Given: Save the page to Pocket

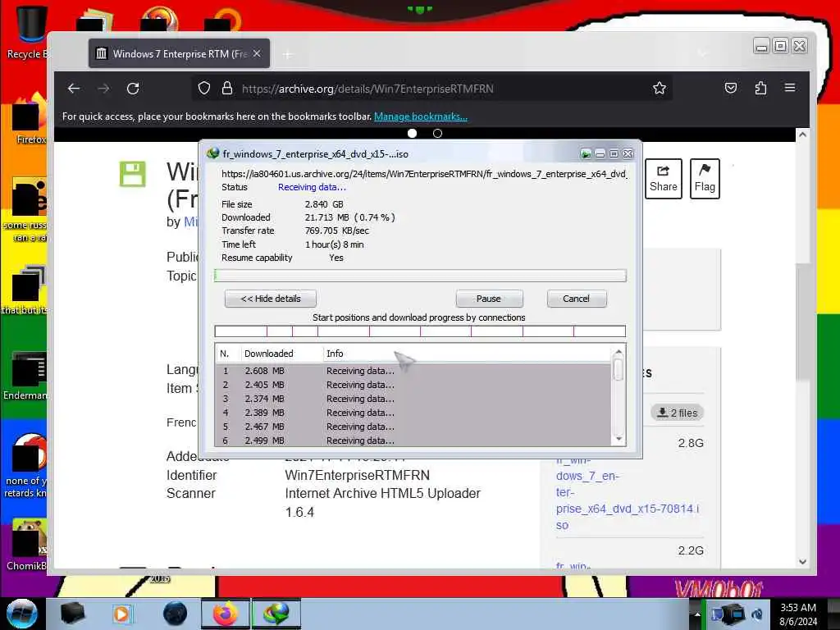Looking at the screenshot, I should pos(731,88).
